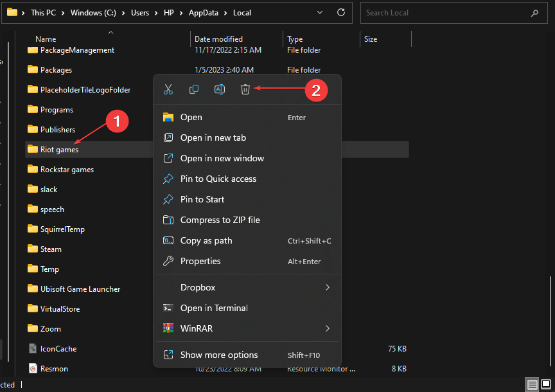Click HP in the breadcrumb path
Image resolution: width=555 pixels, height=392 pixels.
click(168, 13)
